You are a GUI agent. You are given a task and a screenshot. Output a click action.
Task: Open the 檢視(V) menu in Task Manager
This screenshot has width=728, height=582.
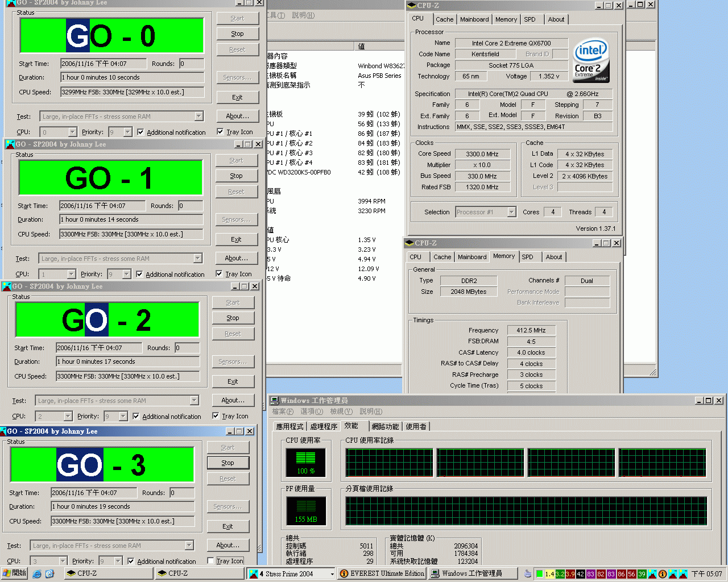341,411
